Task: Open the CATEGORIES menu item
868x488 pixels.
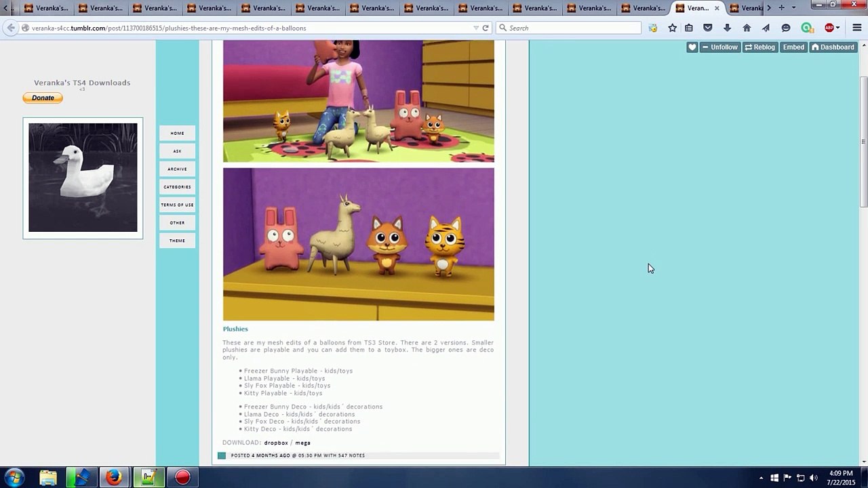Action: tap(177, 187)
